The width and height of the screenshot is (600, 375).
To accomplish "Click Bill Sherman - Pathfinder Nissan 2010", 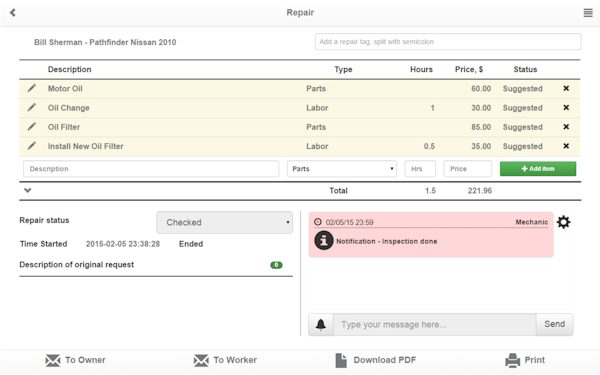I will click(105, 42).
